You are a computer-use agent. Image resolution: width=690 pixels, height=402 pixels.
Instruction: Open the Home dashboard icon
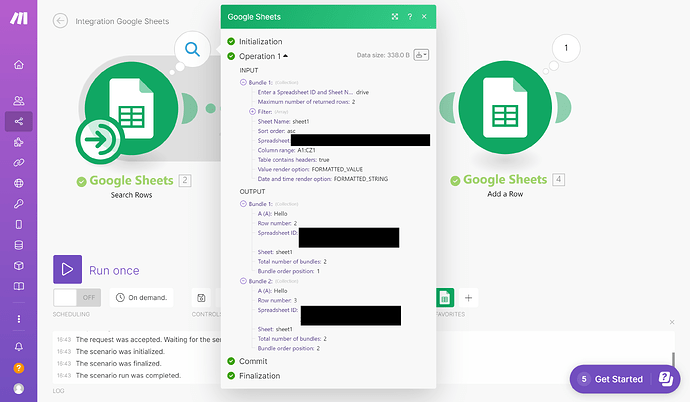point(19,65)
